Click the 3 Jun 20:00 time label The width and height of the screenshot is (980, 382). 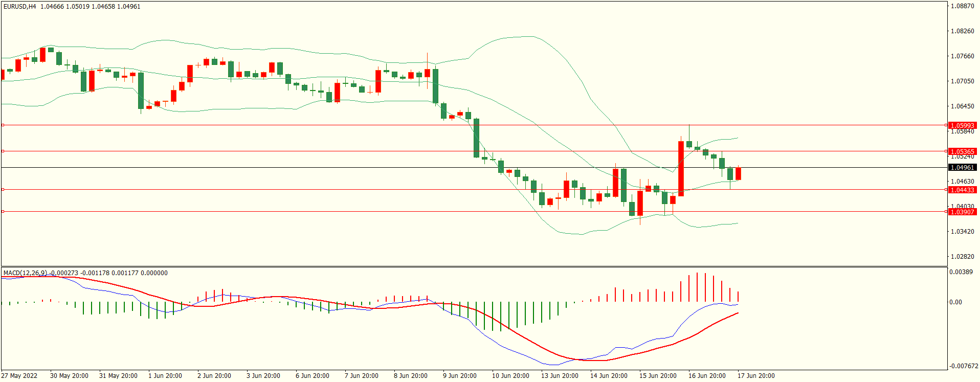[x=263, y=376]
